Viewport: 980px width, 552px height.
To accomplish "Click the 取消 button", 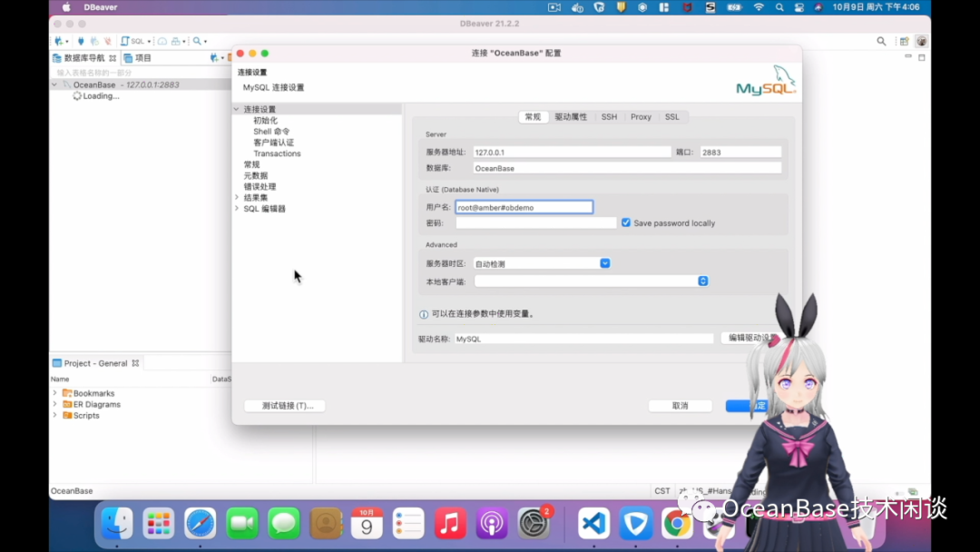I will [x=680, y=406].
